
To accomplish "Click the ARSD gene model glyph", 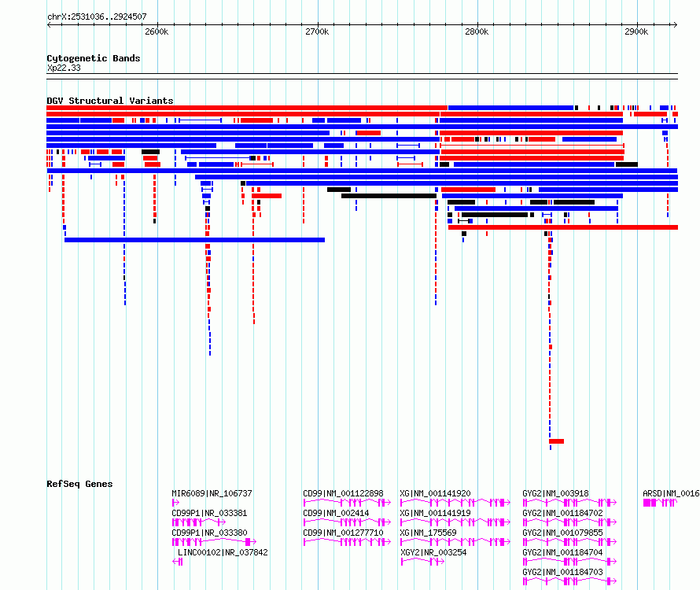I will (660, 503).
